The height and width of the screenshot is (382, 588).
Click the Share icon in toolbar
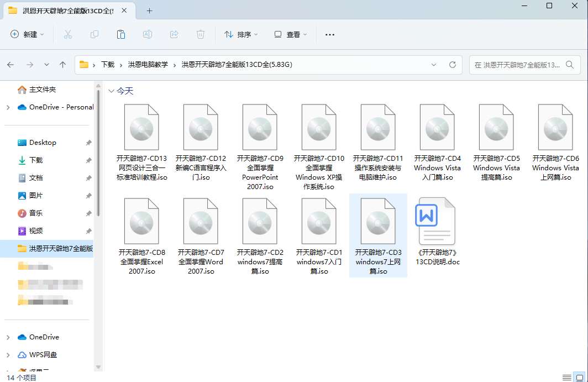click(x=174, y=34)
